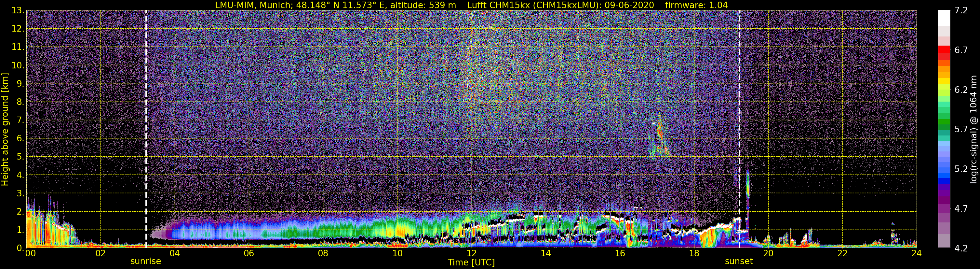The image size is (980, 269).
Task: Click the height axis tick '7.'
Action: [x=20, y=120]
